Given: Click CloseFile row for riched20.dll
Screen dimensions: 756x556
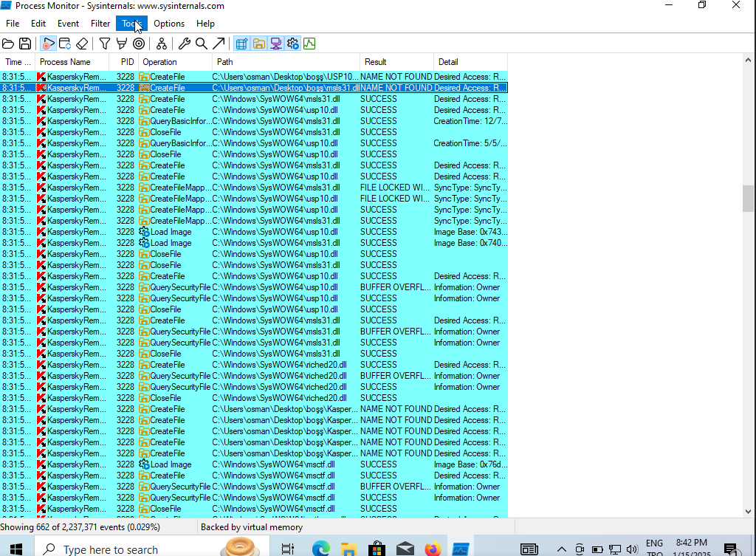Looking at the screenshot, I should (254, 398).
